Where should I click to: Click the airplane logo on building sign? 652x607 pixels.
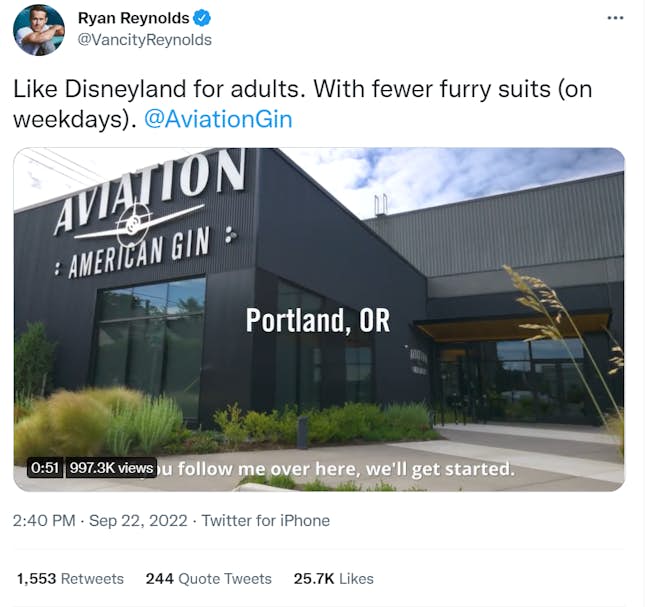[x=137, y=222]
